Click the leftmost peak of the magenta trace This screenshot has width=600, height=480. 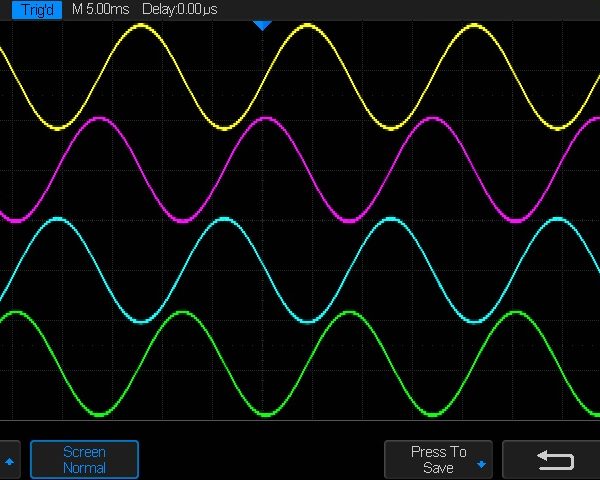click(99, 118)
